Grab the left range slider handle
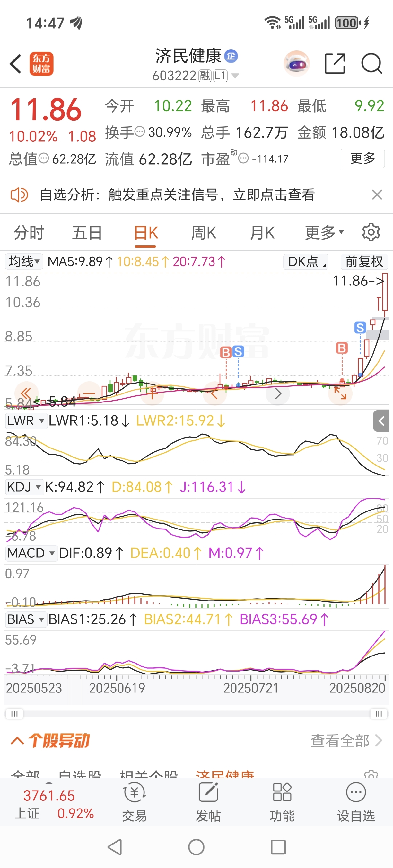This screenshot has height=868, width=393. [x=14, y=714]
